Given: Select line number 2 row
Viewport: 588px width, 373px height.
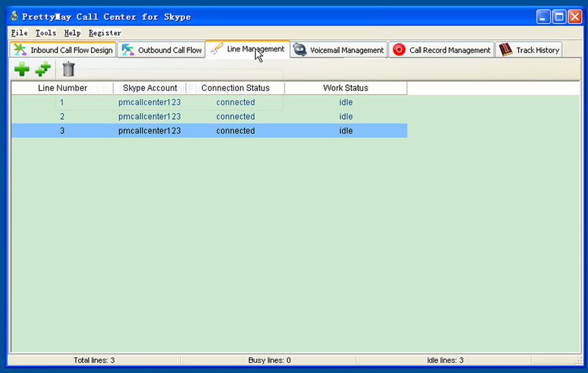Looking at the screenshot, I should pos(209,117).
